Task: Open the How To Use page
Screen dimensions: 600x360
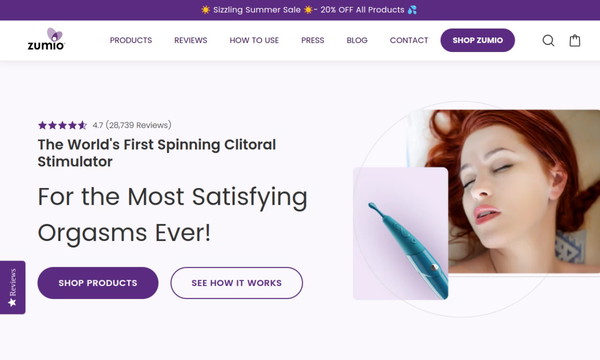Action: (254, 40)
